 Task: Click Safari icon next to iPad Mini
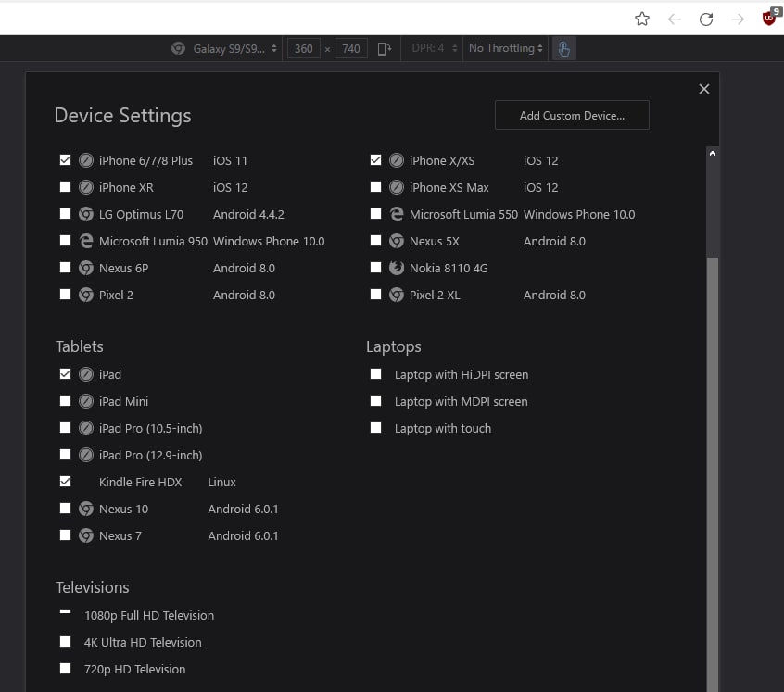86,401
